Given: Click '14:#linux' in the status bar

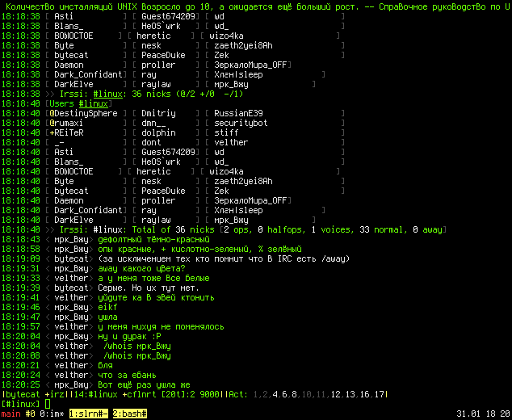Looking at the screenshot, I should [x=95, y=394].
